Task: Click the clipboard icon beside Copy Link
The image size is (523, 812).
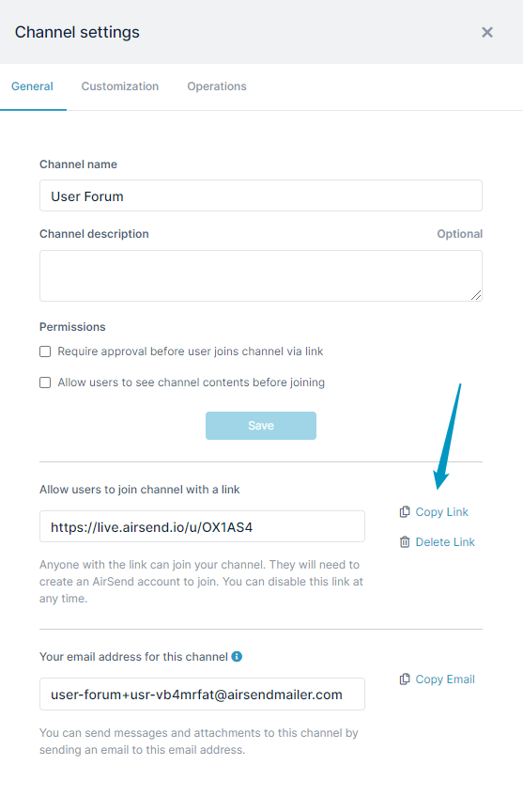Action: click(x=405, y=511)
